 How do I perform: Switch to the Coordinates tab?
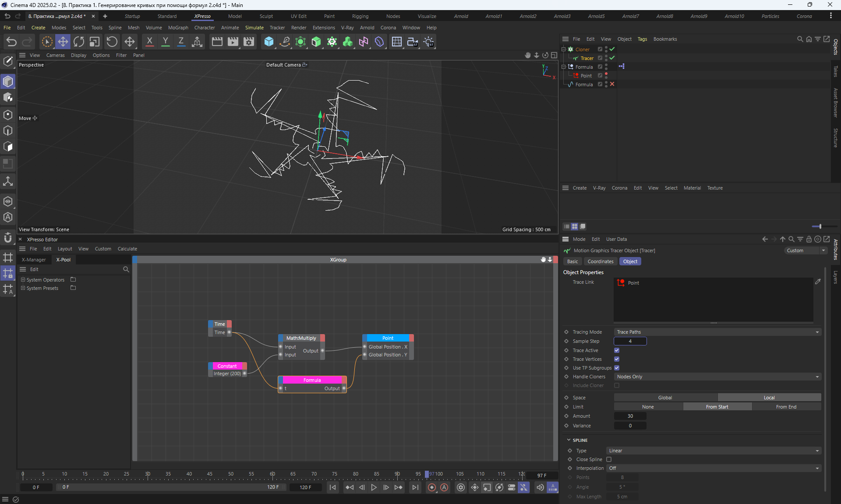pos(600,261)
